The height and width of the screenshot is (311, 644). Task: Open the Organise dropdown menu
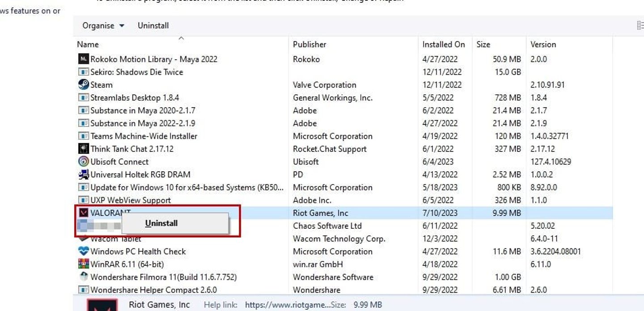coord(102,25)
